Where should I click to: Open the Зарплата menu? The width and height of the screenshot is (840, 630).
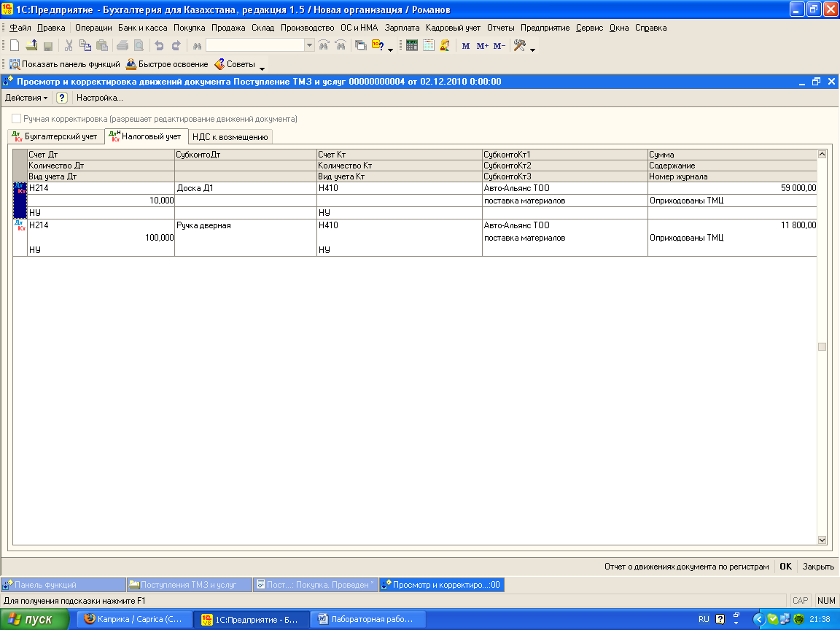coord(402,28)
